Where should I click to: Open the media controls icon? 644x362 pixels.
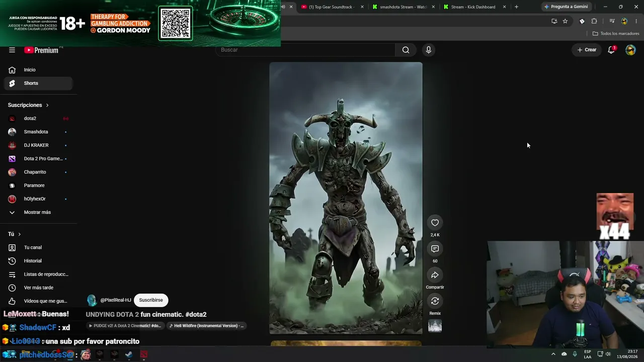(612, 21)
